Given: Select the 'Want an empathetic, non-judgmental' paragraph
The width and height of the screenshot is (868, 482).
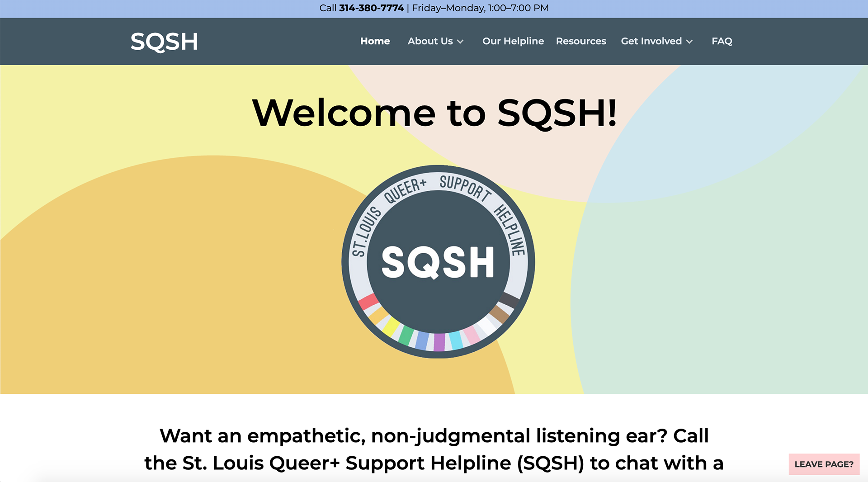Looking at the screenshot, I should [434, 449].
